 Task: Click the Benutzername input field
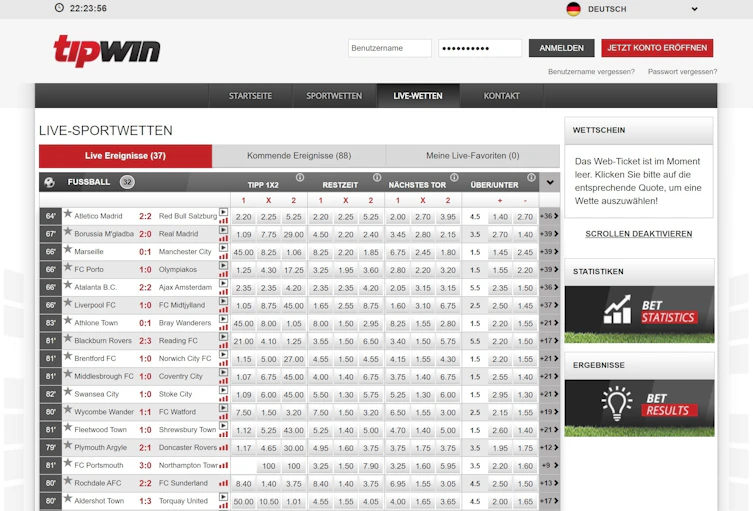389,48
